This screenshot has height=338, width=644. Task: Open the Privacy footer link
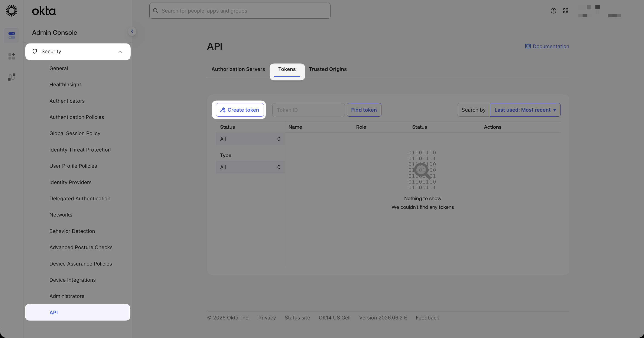point(267,318)
